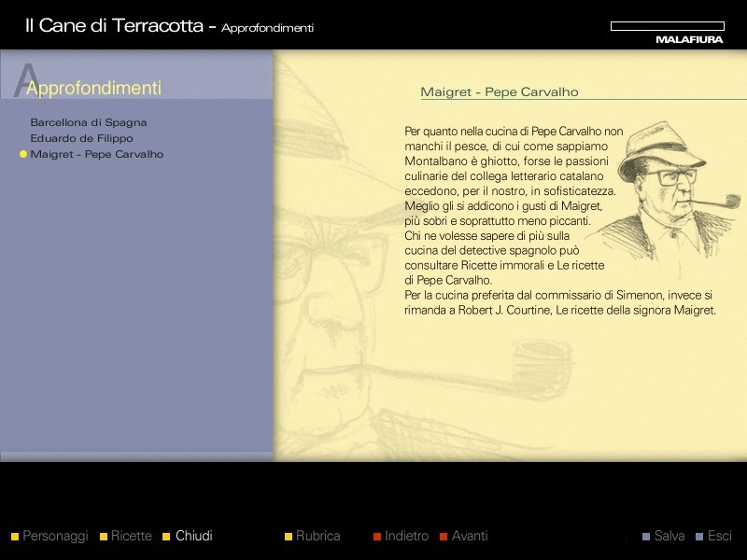747x560 pixels.
Task: Click the MALAFIURA logo text
Action: pos(689,39)
